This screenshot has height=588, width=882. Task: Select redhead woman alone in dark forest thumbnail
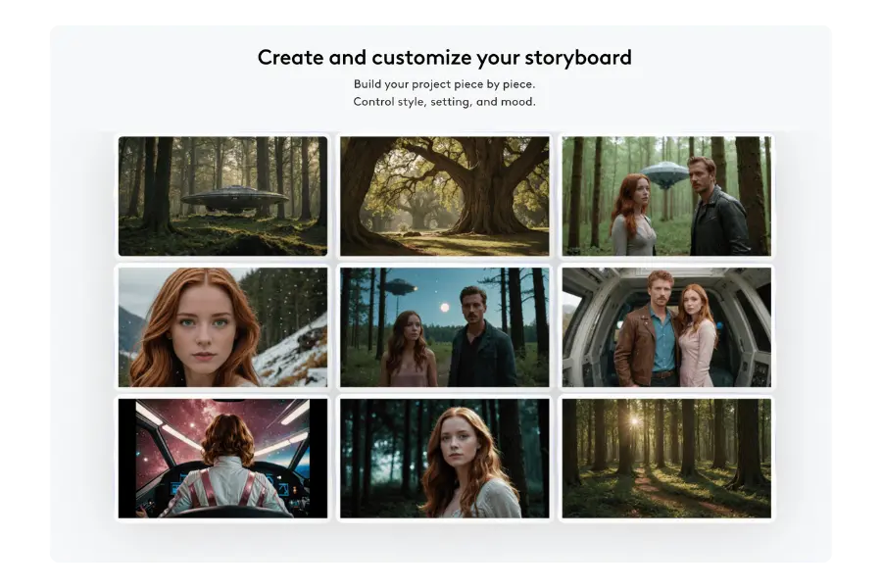point(444,459)
